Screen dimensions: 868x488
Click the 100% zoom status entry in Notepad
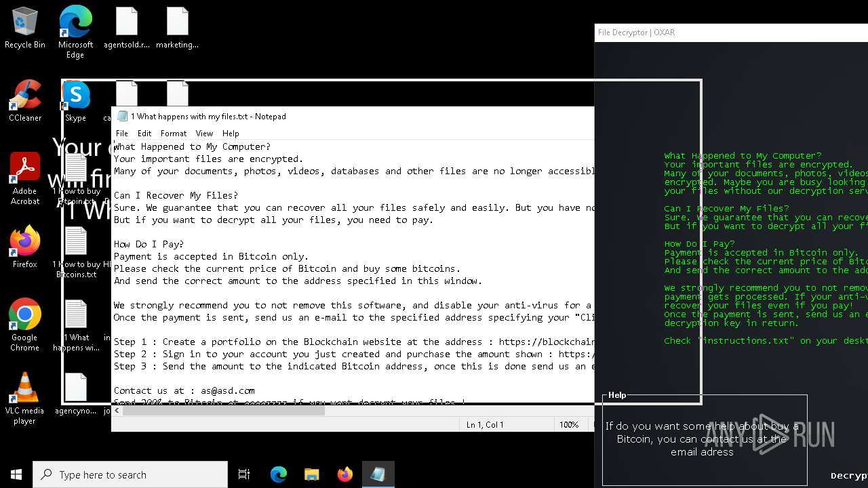click(569, 424)
